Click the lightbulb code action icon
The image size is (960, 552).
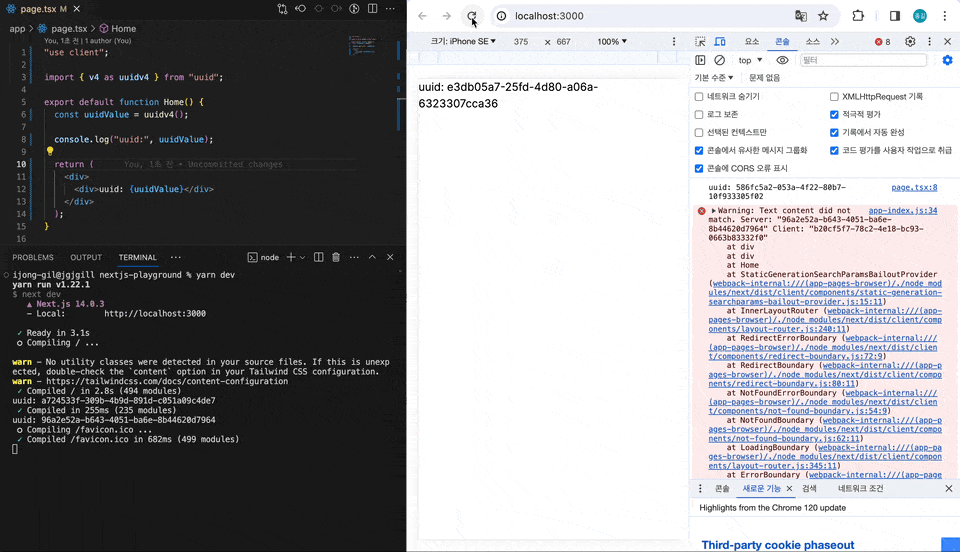coord(50,151)
